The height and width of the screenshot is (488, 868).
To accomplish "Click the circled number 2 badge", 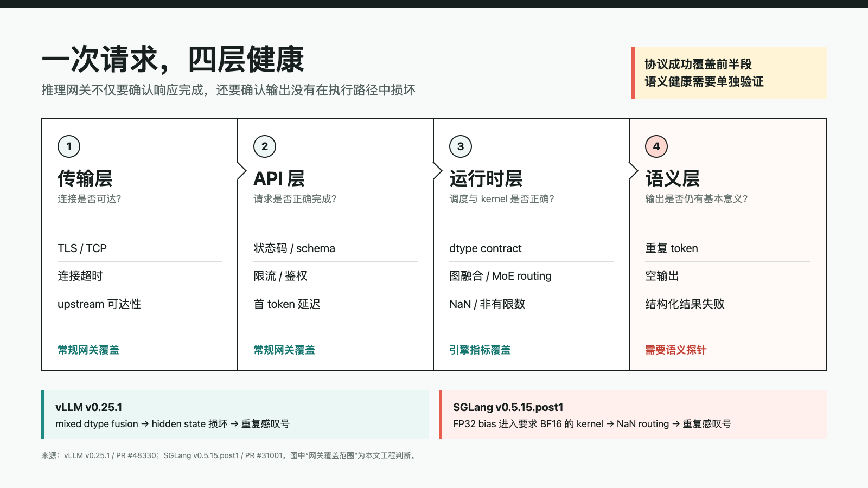I will (x=265, y=146).
